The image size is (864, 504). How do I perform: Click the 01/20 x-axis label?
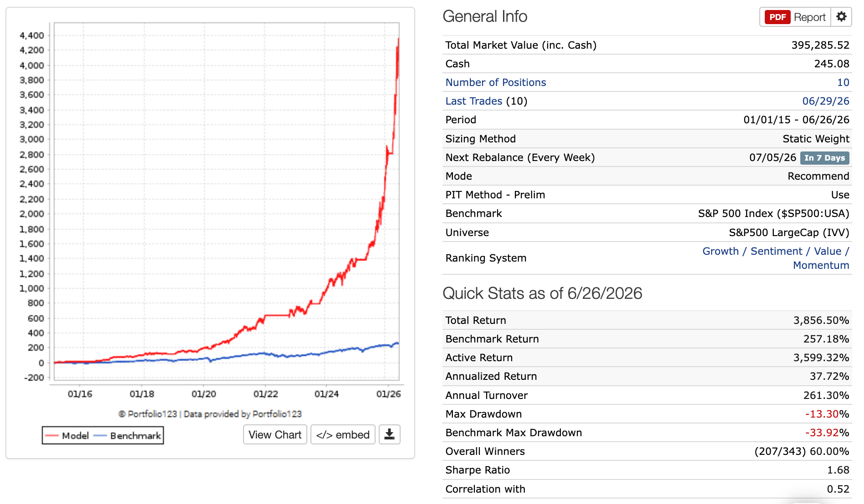(203, 394)
